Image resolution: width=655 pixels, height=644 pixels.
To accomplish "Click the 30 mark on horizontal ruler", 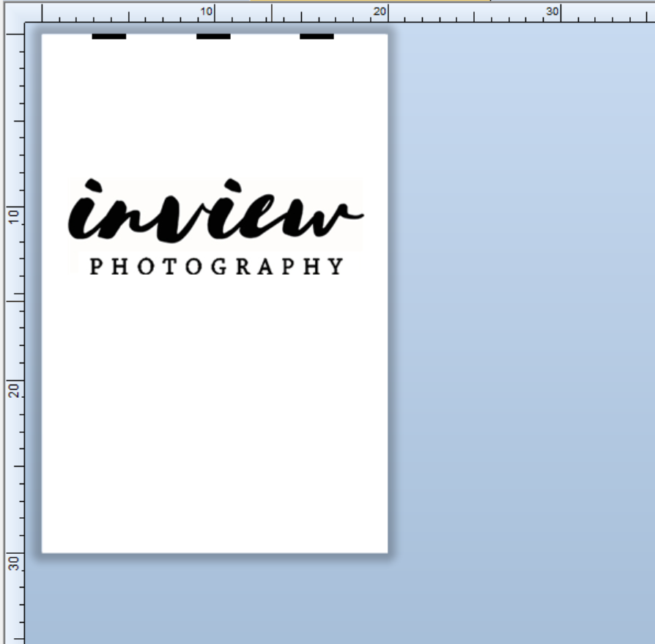I will (552, 11).
